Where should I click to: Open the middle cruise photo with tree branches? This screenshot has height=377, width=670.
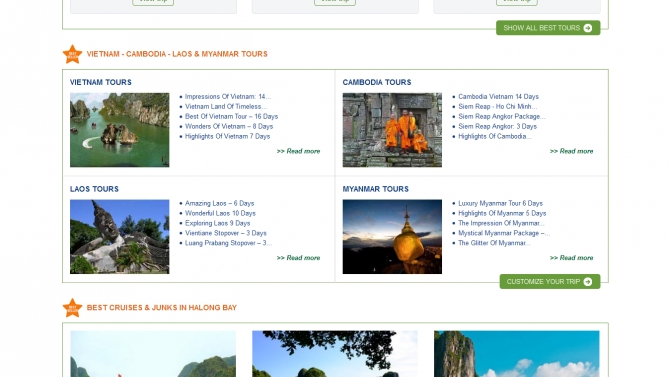[x=335, y=354]
